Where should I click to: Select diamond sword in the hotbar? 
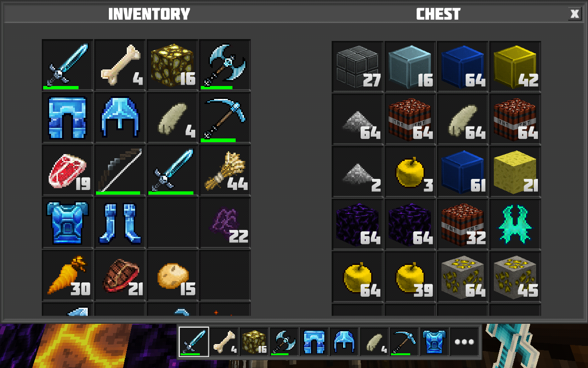(194, 342)
